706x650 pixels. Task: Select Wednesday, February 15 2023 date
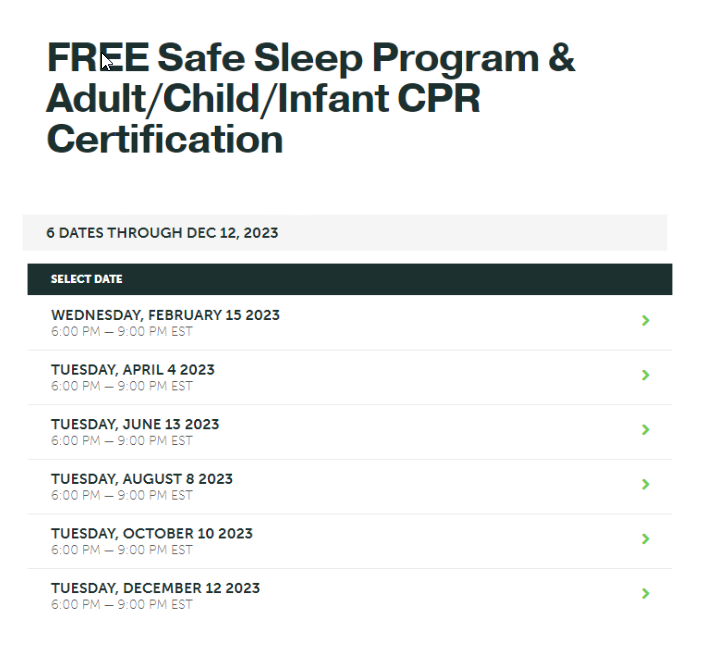pyautogui.click(x=350, y=323)
